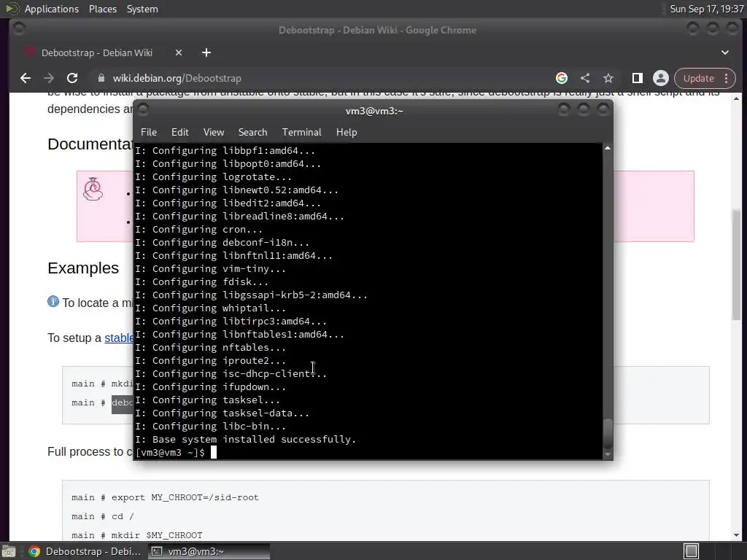This screenshot has height=560, width=747.
Task: Open Chrome three-dot menu
Action: click(726, 78)
